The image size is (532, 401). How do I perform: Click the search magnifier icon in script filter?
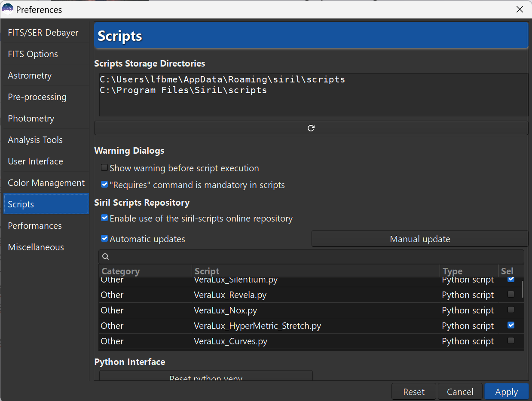tap(106, 257)
